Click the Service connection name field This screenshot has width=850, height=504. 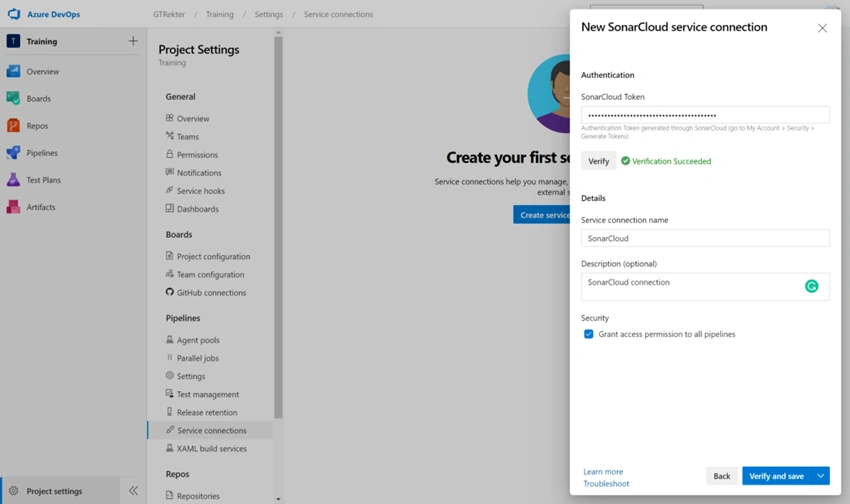[705, 238]
